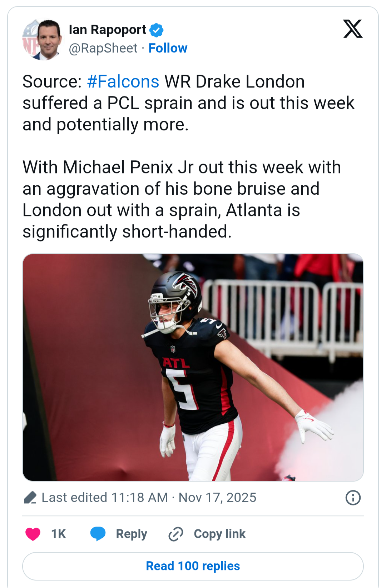Click the blue reply bubble icon

(x=98, y=534)
